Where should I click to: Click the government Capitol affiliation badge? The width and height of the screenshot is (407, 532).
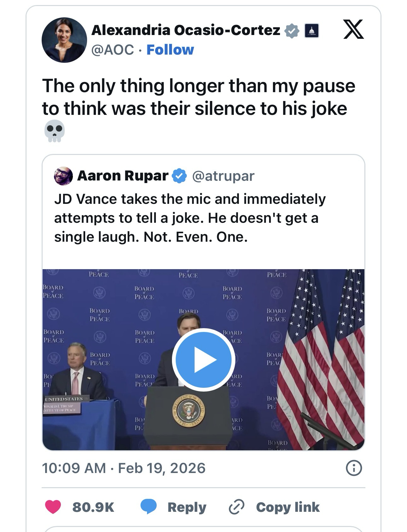point(311,31)
